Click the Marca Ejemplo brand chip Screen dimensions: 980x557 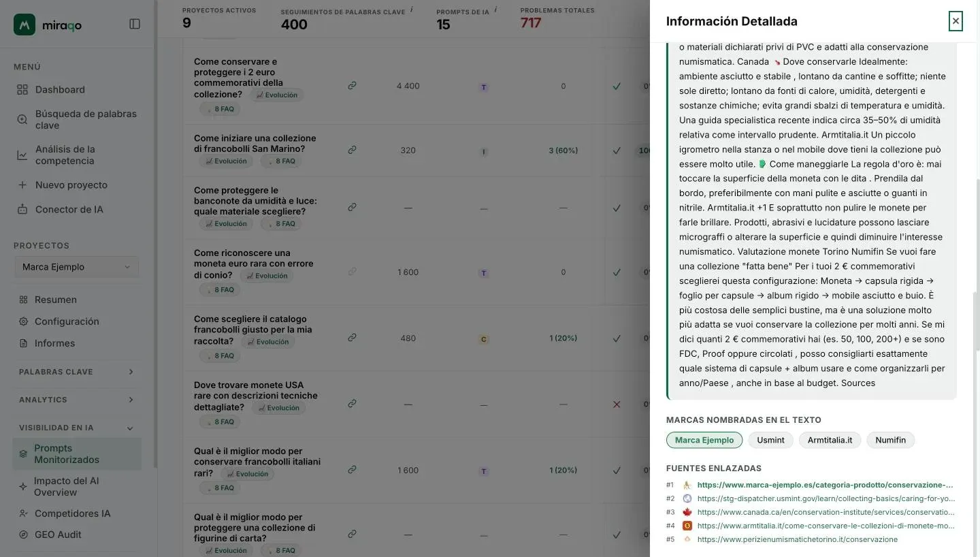click(x=704, y=440)
